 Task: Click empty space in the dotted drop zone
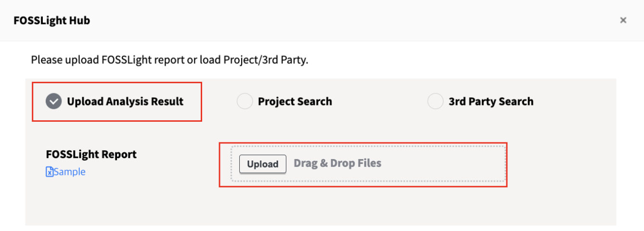[x=443, y=164]
